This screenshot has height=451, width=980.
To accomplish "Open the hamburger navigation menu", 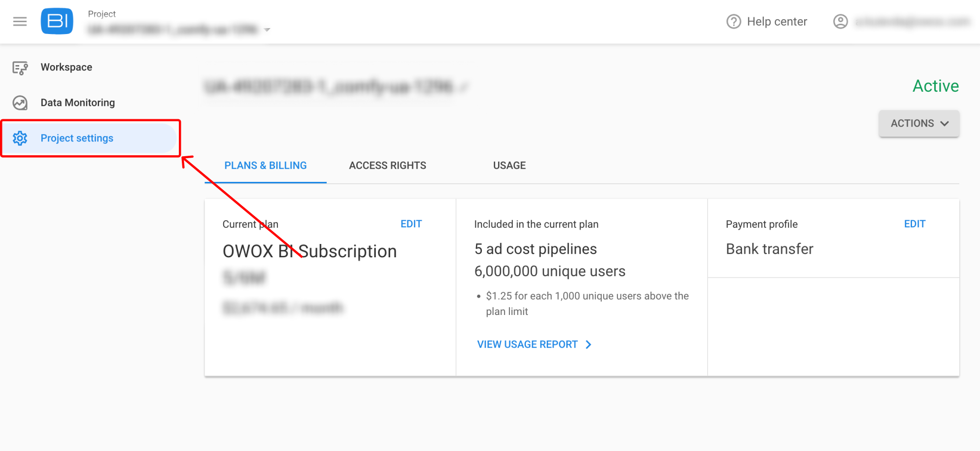I will pyautogui.click(x=20, y=22).
